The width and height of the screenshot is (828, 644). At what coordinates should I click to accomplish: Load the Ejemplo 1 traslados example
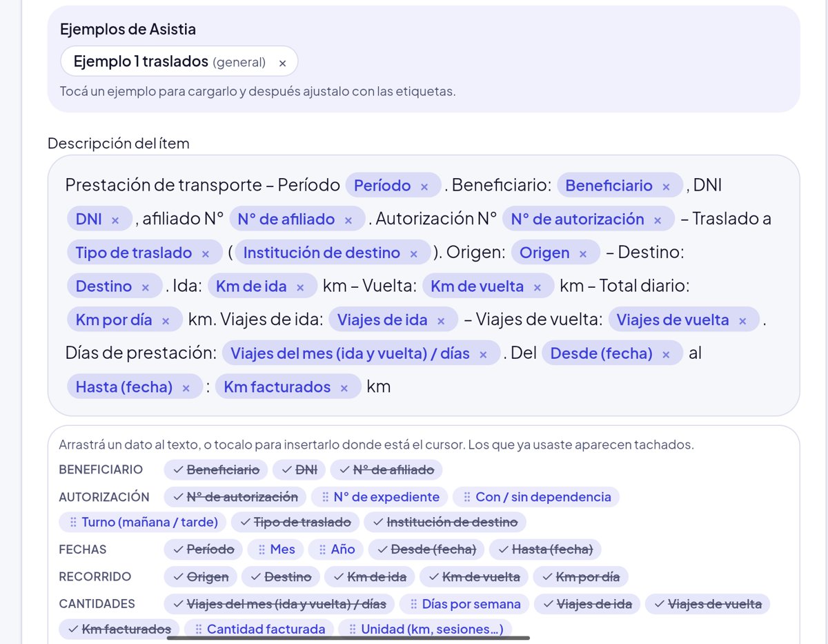(x=169, y=61)
